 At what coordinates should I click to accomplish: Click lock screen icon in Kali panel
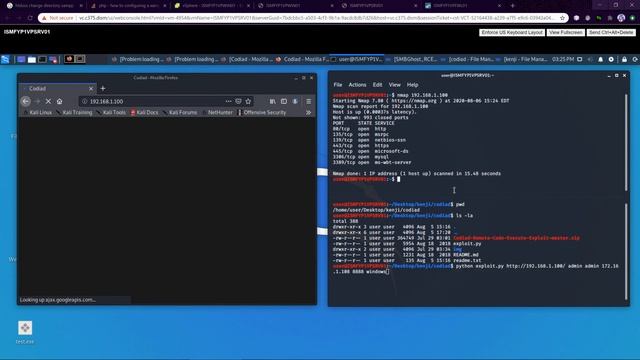(624, 59)
